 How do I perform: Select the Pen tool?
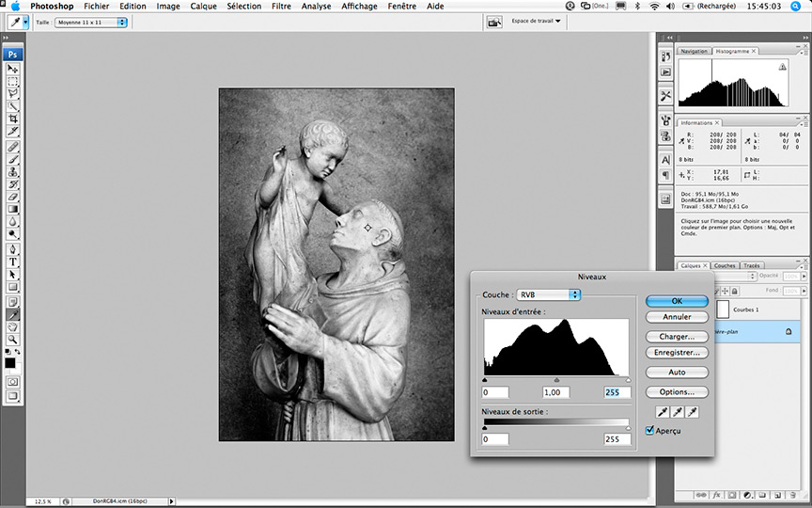(12, 249)
